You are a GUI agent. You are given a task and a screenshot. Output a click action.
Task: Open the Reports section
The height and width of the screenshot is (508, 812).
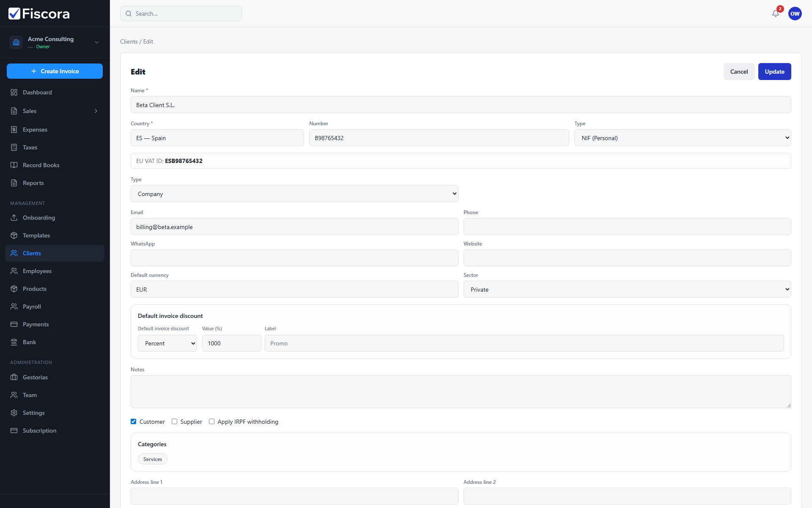click(x=55, y=183)
